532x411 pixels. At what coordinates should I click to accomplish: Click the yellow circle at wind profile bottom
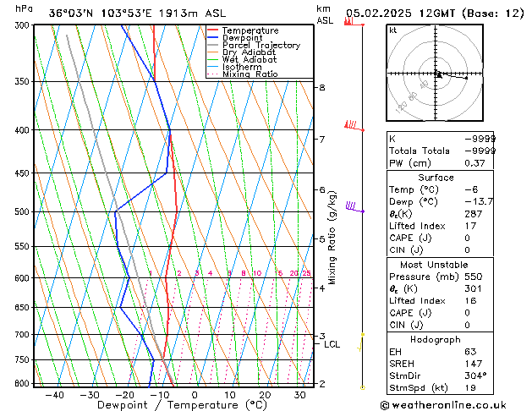pos(362,387)
